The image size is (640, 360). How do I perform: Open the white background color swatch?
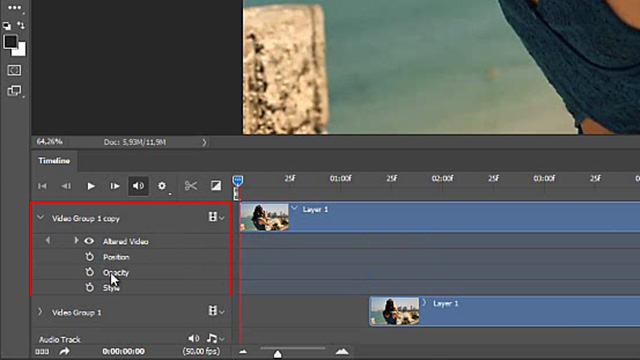point(20,50)
